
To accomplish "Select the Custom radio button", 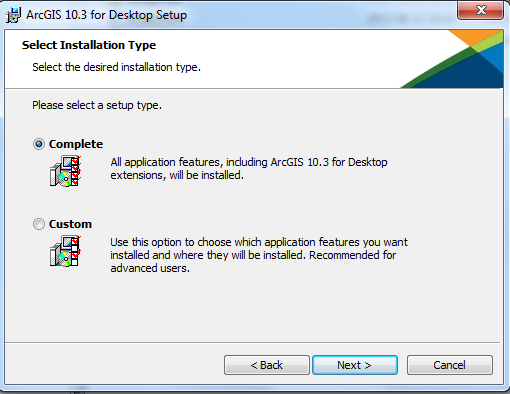I will click(39, 224).
